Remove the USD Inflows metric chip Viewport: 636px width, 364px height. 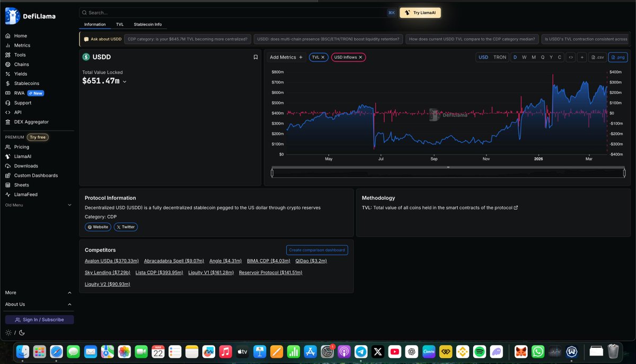click(x=360, y=57)
